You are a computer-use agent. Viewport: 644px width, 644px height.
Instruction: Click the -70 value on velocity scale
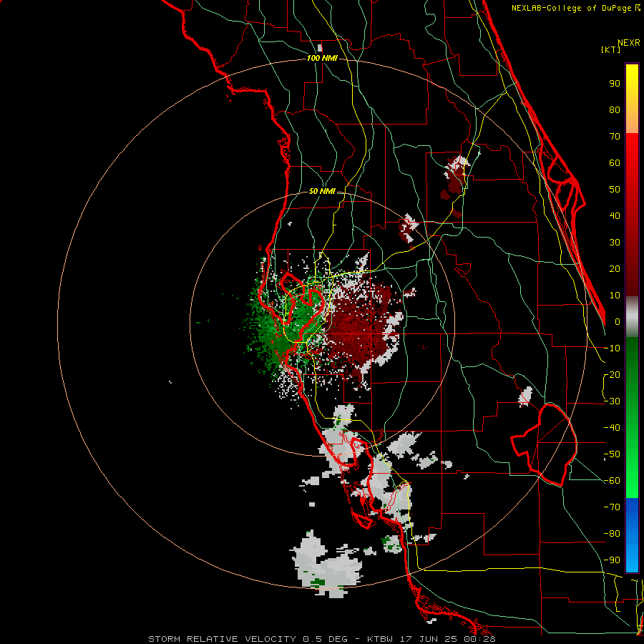612,507
